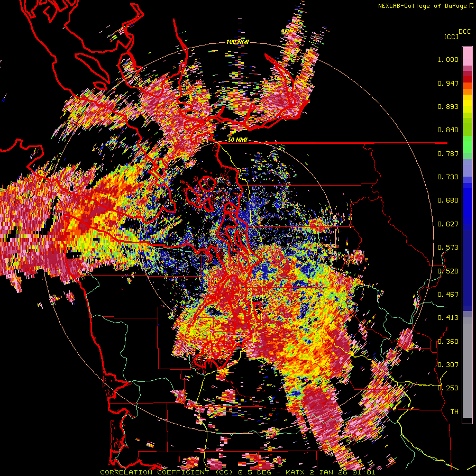Screen dimensions: 476x476
Task: Click the 0.573 scale value
Action: [448, 248]
